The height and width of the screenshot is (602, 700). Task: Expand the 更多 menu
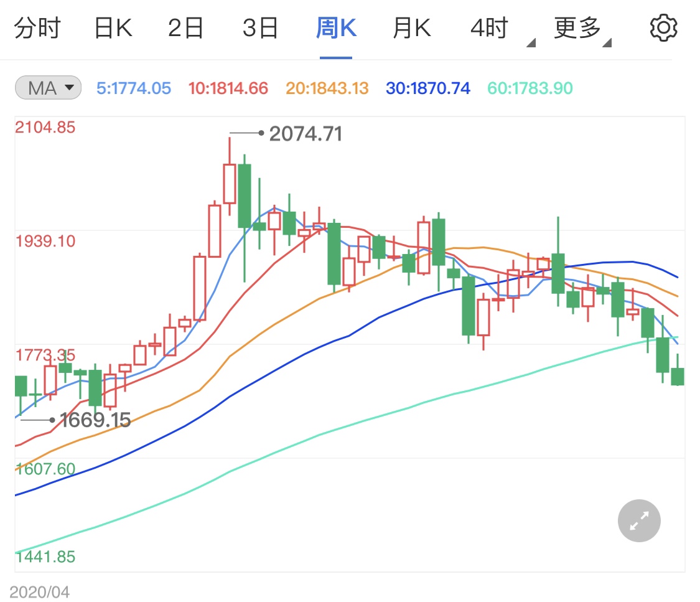point(582,29)
